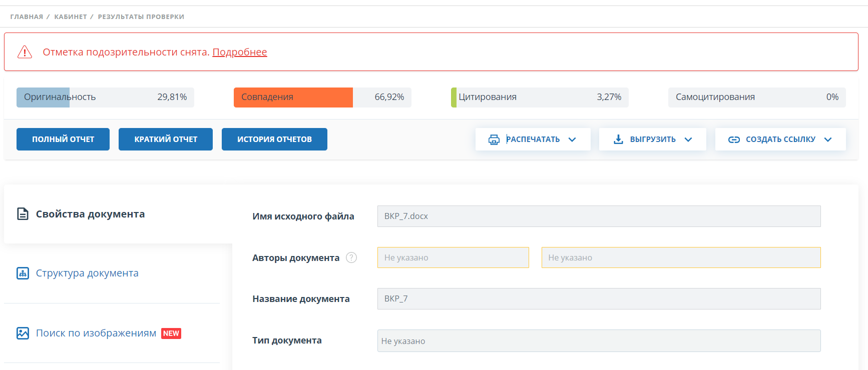Click the help question mark near Авторы документа
Image resolution: width=868 pixels, height=370 pixels.
coord(351,257)
